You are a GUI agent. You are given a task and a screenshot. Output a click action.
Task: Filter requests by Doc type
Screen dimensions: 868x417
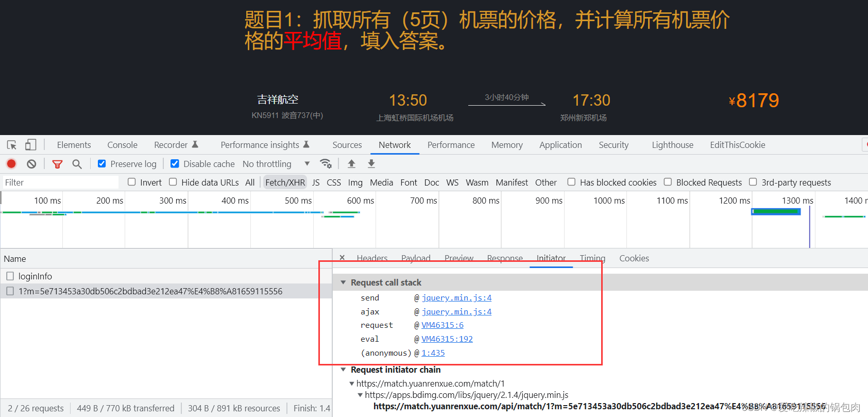point(432,182)
